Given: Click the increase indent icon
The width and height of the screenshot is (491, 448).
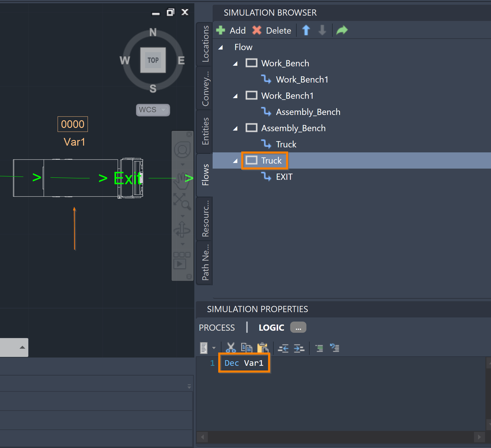Looking at the screenshot, I should pyautogui.click(x=299, y=348).
